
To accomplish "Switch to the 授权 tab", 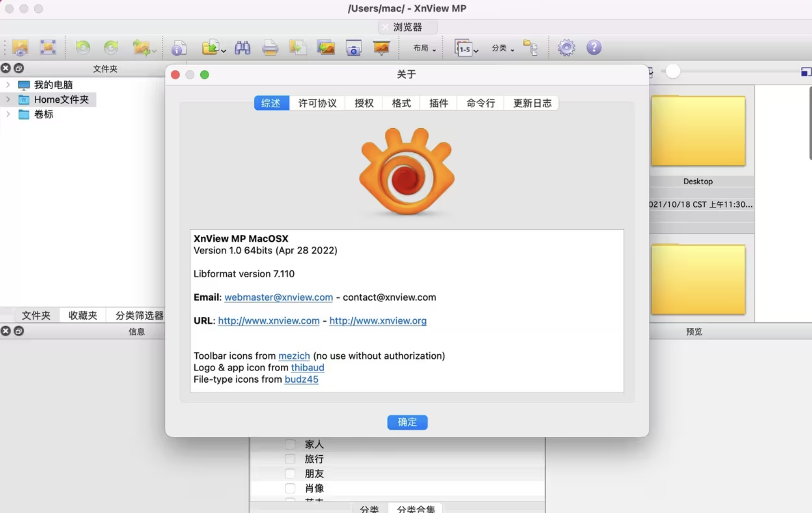I will pos(364,103).
